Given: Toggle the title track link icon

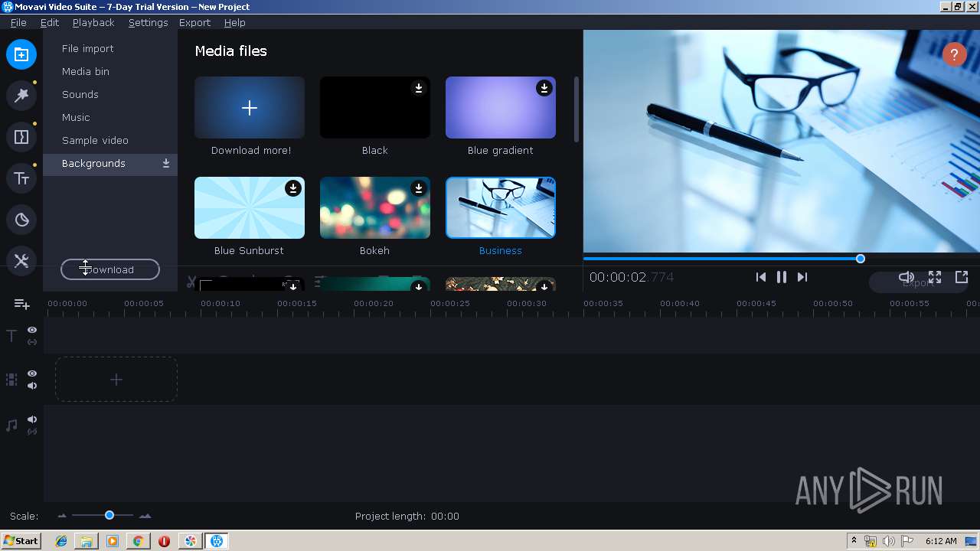Looking at the screenshot, I should click(32, 342).
